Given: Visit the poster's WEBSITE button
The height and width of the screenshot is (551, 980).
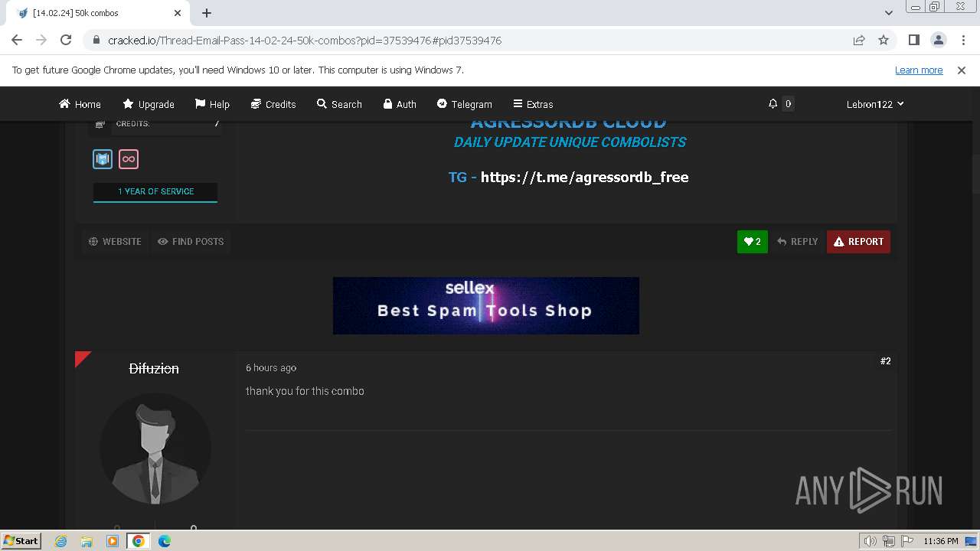Looking at the screenshot, I should pyautogui.click(x=115, y=241).
